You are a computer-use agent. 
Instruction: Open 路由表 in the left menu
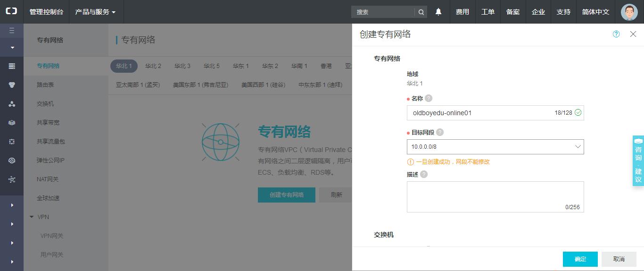[45, 85]
